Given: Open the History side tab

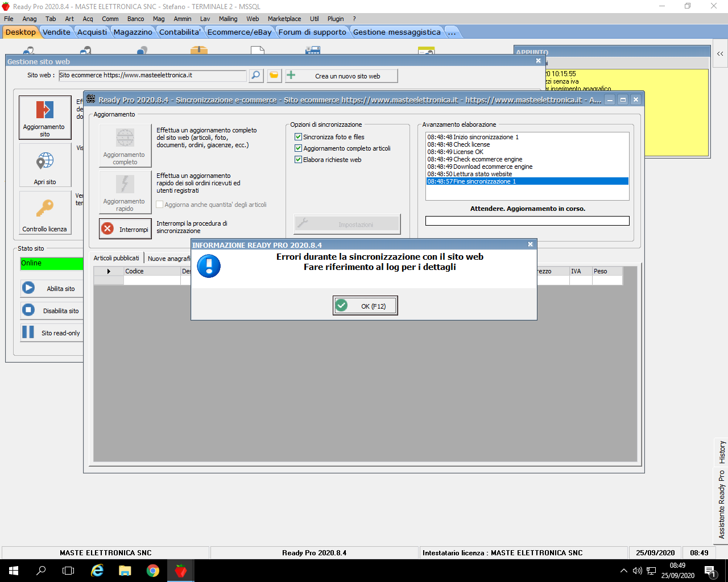Looking at the screenshot, I should coord(721,452).
